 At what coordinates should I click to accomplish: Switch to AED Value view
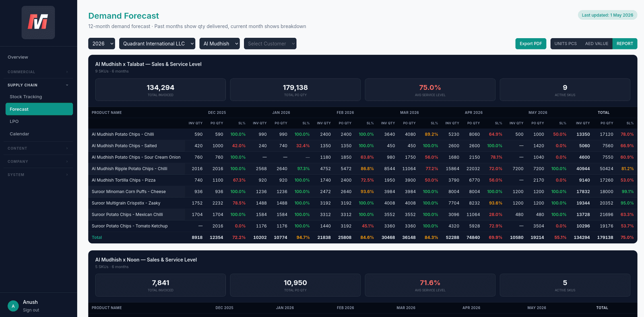597,43
